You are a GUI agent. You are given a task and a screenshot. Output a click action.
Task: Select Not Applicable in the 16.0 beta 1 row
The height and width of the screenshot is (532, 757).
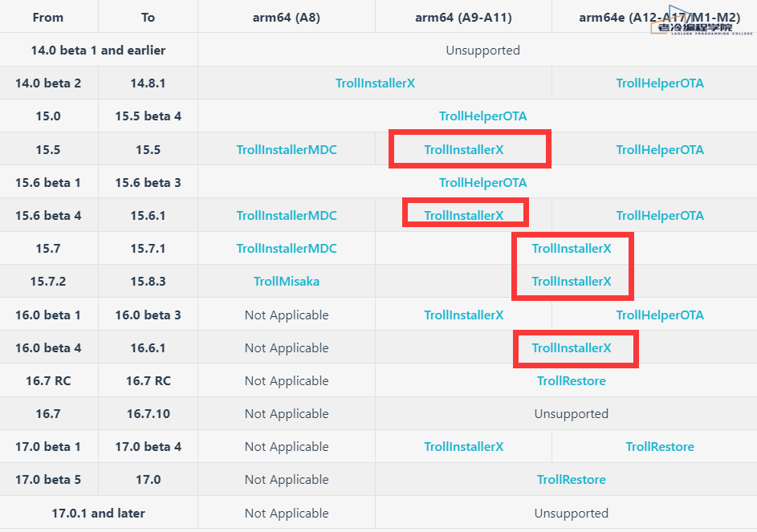[287, 315]
